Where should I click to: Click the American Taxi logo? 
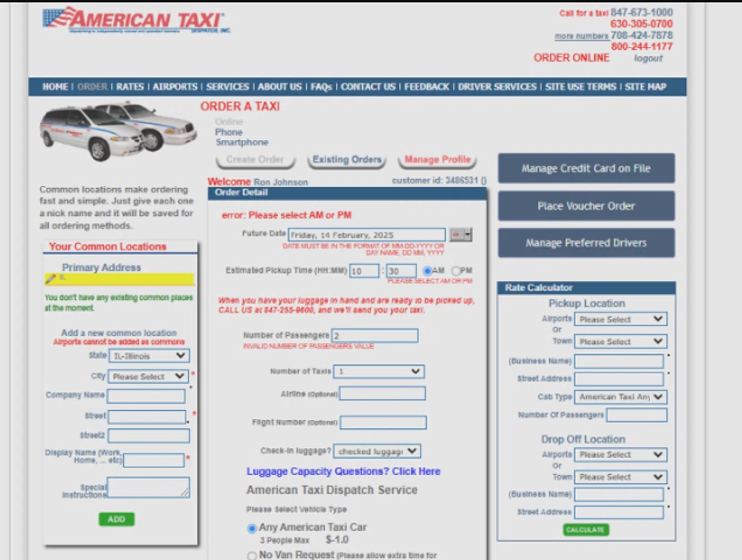pyautogui.click(x=136, y=20)
